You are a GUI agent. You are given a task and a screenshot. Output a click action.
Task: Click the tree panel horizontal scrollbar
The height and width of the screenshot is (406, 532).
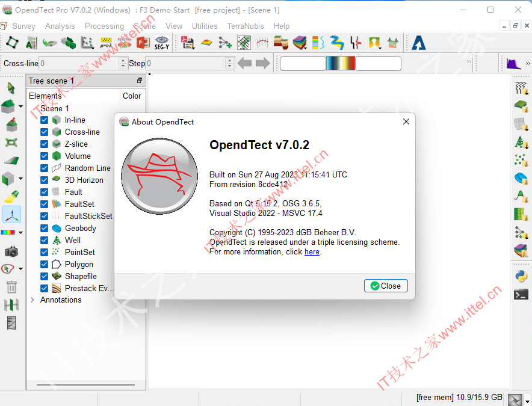pyautogui.click(x=86, y=385)
